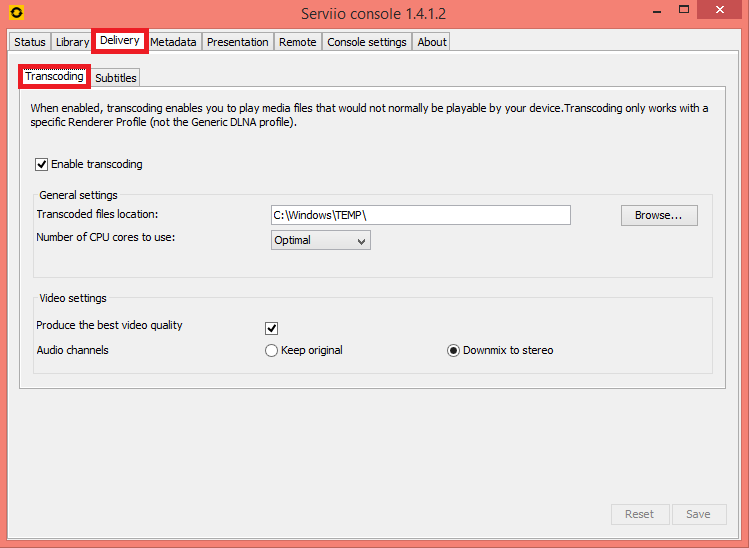Click the Transcoded files location text field

coord(420,215)
